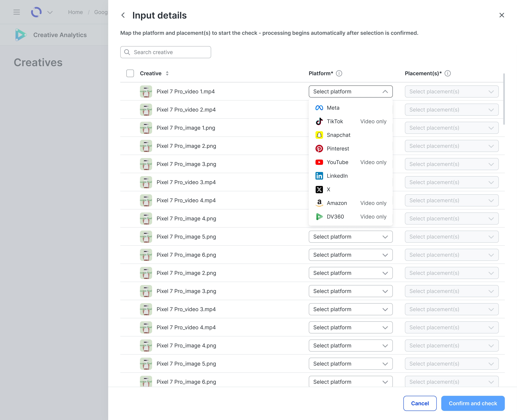
Task: Choose Meta from the platform list
Action: pyautogui.click(x=333, y=108)
